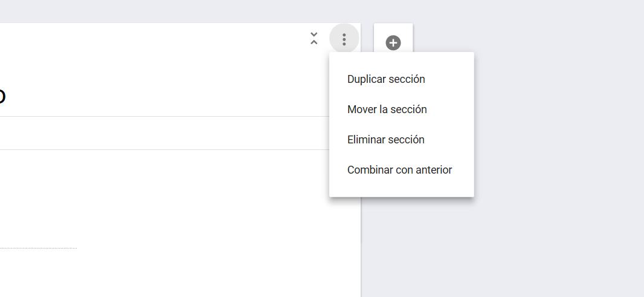644x297 pixels.
Task: Collapse the section with the double-chevron icon
Action: [x=314, y=39]
